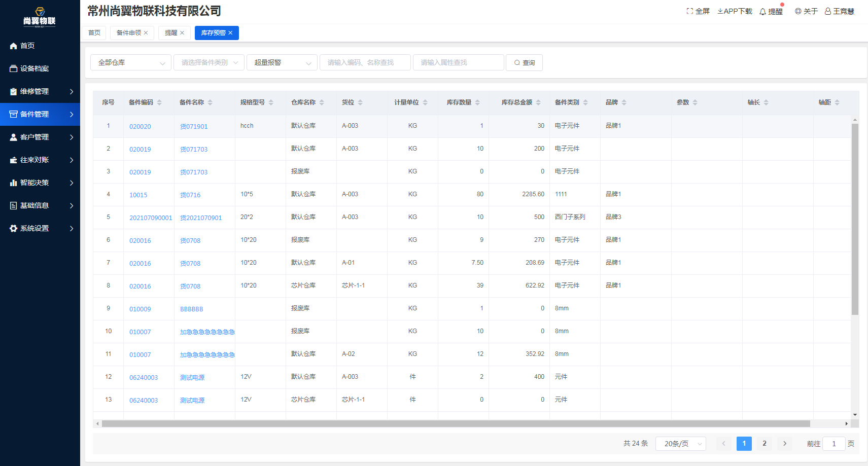Change the 20条/页 page size selector
This screenshot has width=868, height=466.
click(681, 444)
